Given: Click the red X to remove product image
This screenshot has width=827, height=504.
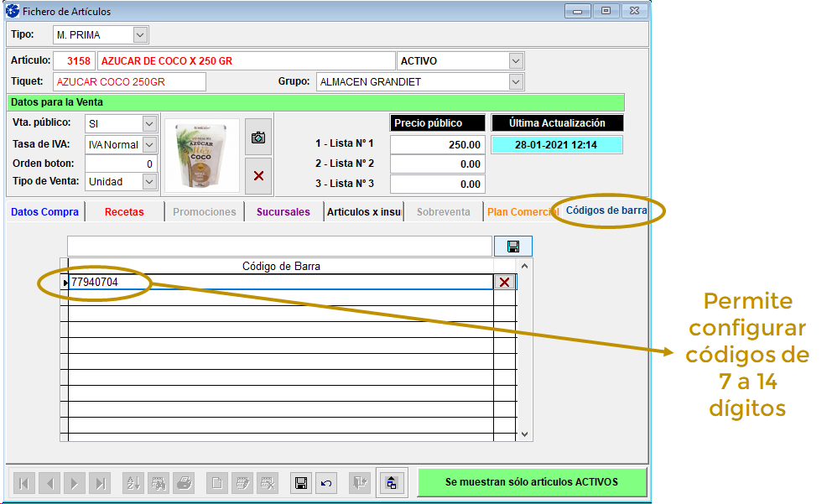Looking at the screenshot, I should [258, 175].
